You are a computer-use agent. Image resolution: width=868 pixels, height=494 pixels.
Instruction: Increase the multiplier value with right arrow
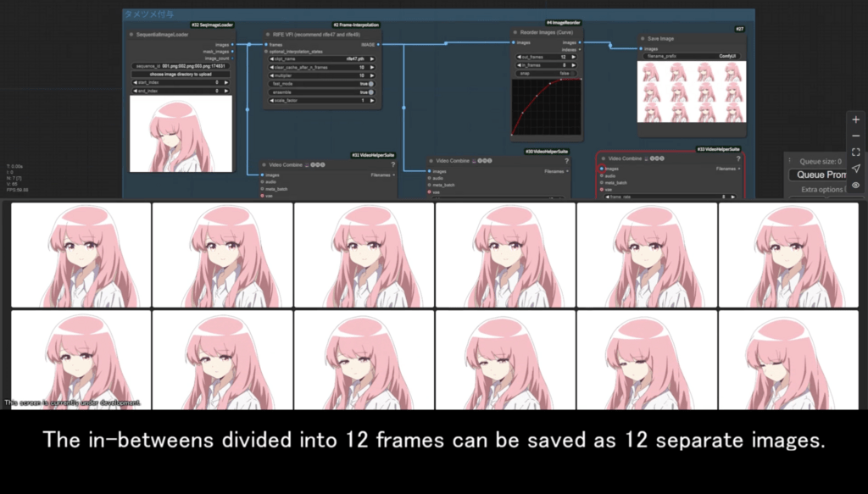tap(372, 75)
